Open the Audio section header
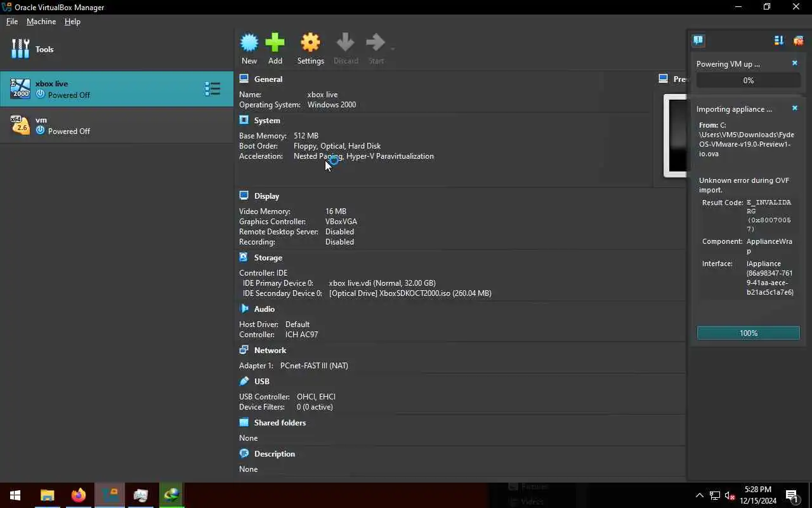The width and height of the screenshot is (812, 508). point(265,309)
